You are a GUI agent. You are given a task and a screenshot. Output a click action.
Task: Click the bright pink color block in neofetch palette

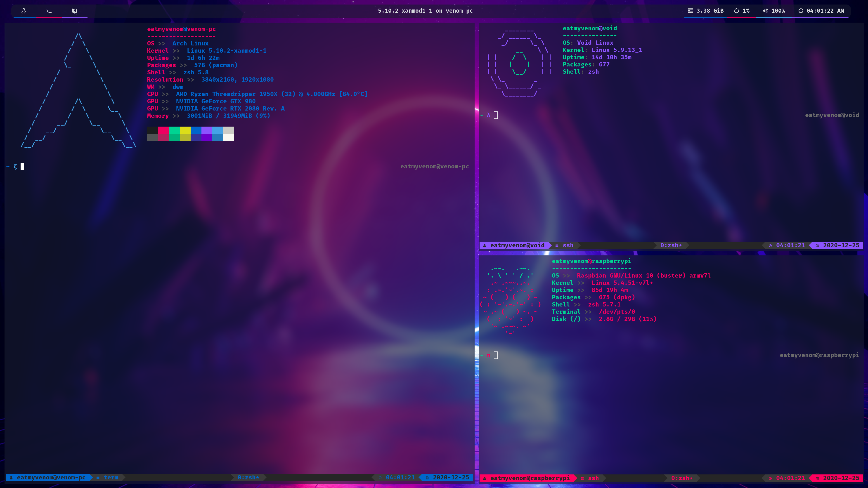(163, 130)
